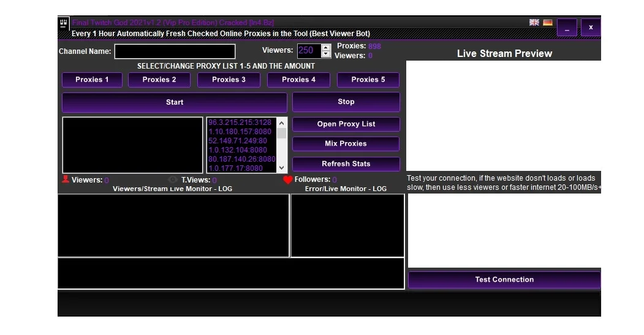Viewport: 644px width, 335px height.
Task: Click the proxy list scrollbar thumb
Action: coord(281,134)
